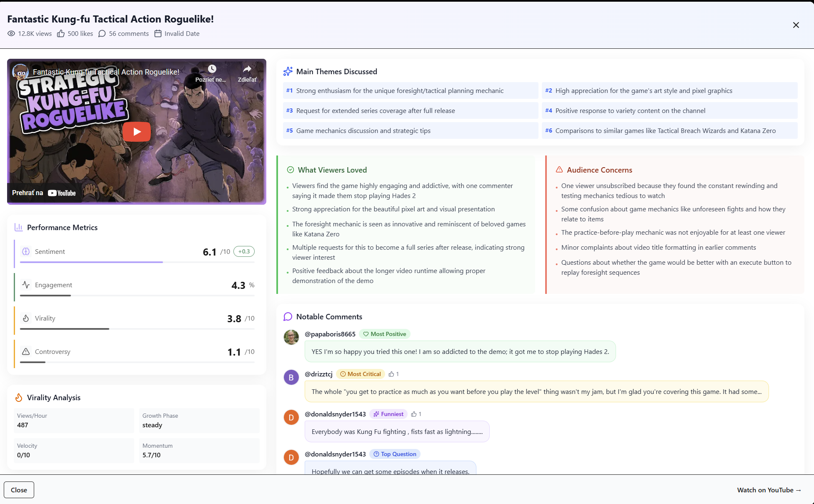Close the analysis dialog with the X icon
Image resolution: width=814 pixels, height=504 pixels.
click(x=796, y=25)
